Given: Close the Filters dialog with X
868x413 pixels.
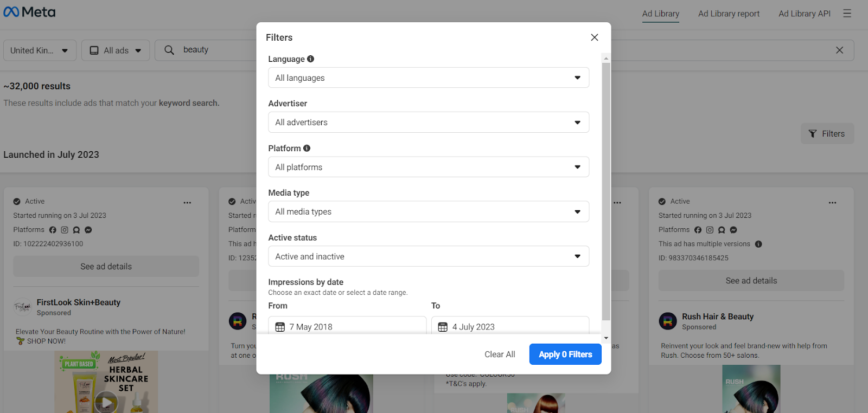Looking at the screenshot, I should 595,37.
